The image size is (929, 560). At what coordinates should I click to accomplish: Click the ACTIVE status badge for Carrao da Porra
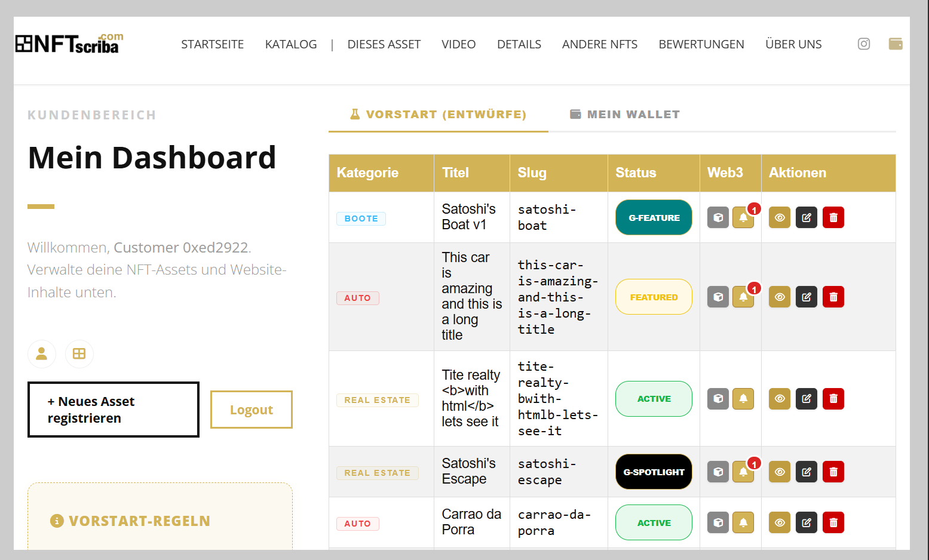click(654, 522)
